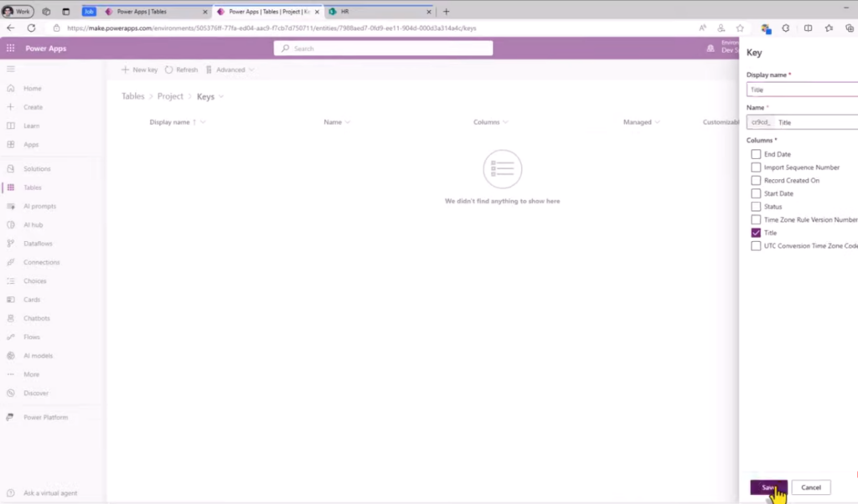858x504 pixels.
Task: Check the End Date column
Action: [x=756, y=154]
